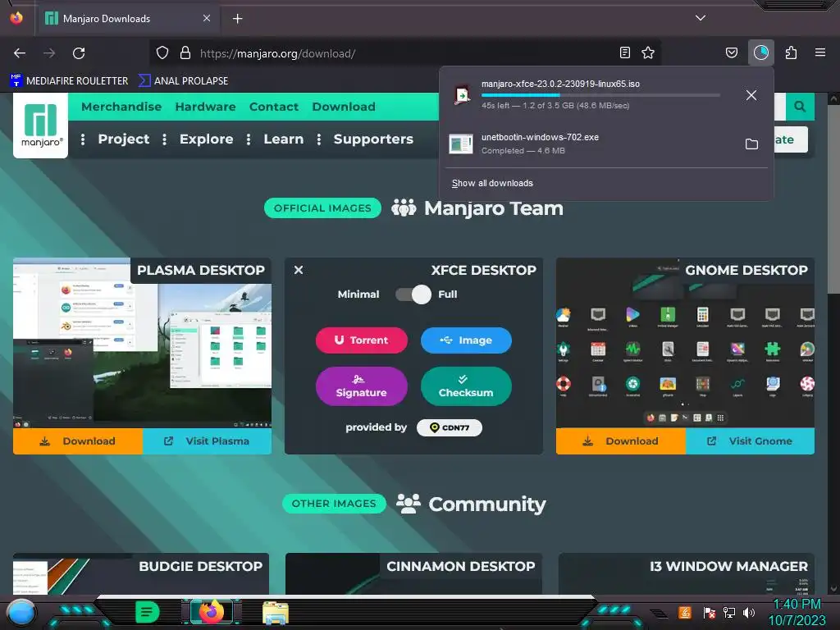Click the Manjaro logo
The image size is (840, 630).
pyautogui.click(x=41, y=126)
